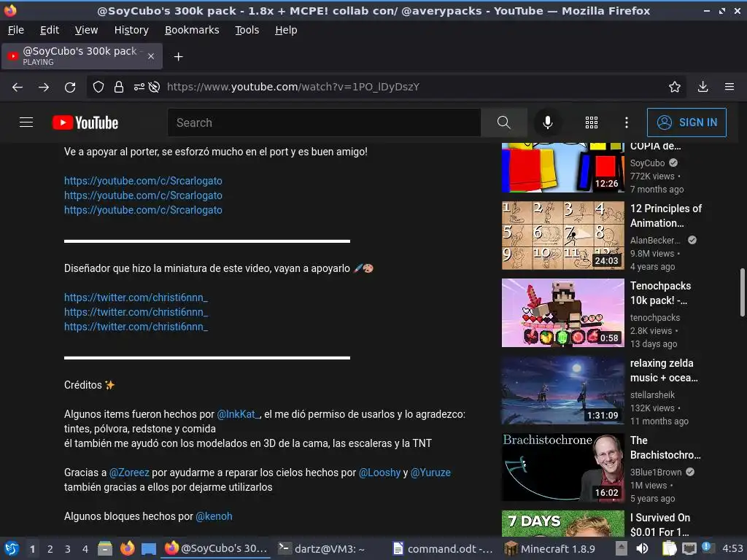This screenshot has height=560, width=747.
Task: Open the File menu
Action: (16, 30)
